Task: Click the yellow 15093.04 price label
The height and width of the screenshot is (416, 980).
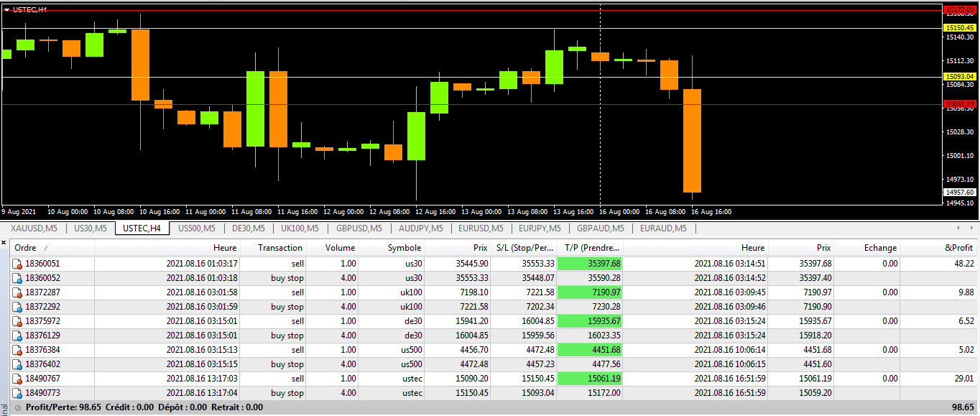Action: tap(959, 76)
